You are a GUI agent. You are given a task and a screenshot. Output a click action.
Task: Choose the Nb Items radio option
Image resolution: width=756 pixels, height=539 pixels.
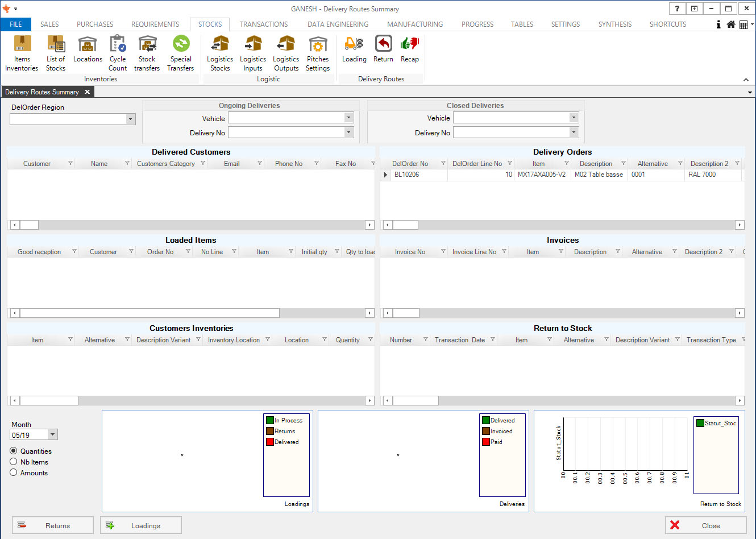pyautogui.click(x=14, y=462)
